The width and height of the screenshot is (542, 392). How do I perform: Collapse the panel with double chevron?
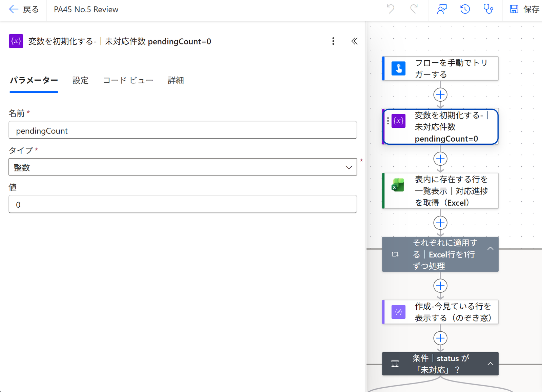click(354, 41)
